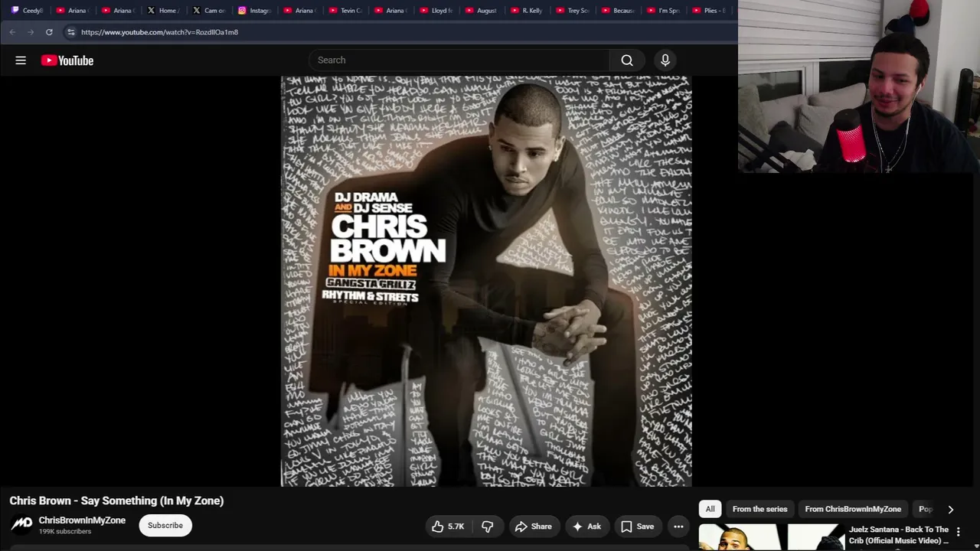Switch to the R. Kelly browser tab

pyautogui.click(x=526, y=11)
